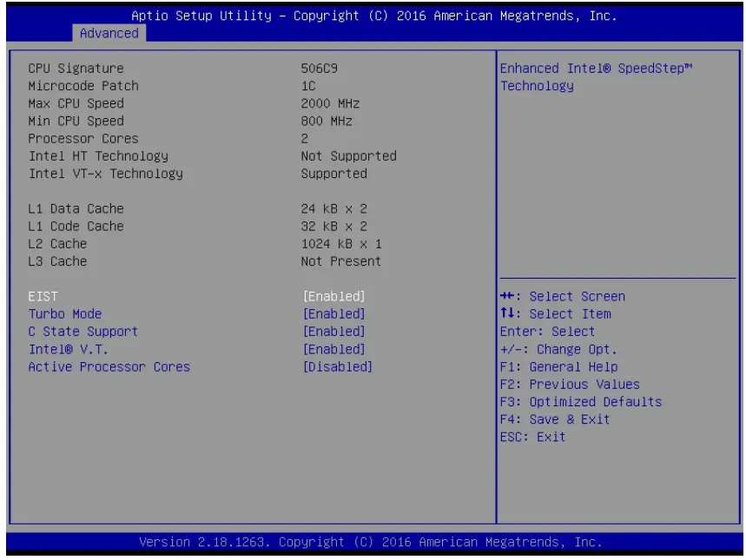Click the Select Item key hint
This screenshot has height=560, width=746.
[556, 314]
